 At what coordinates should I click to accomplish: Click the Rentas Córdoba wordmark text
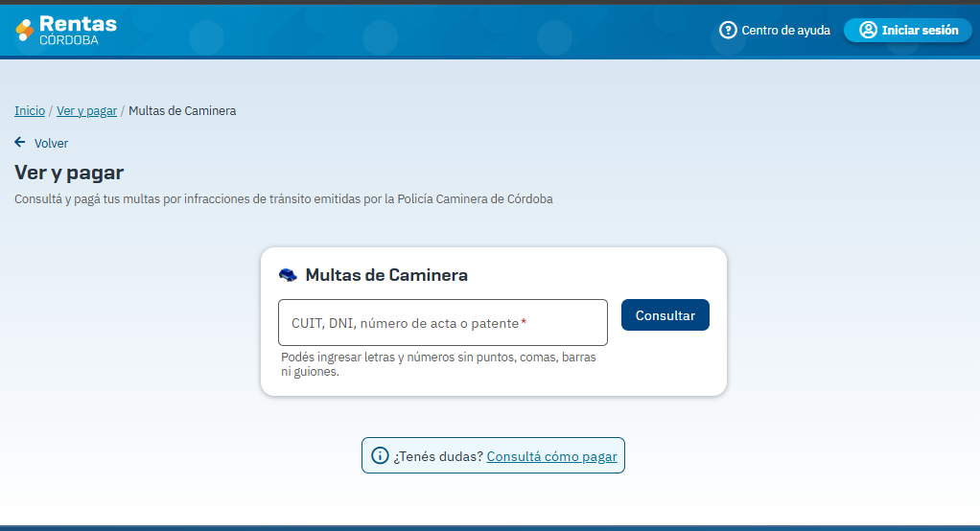[77, 30]
